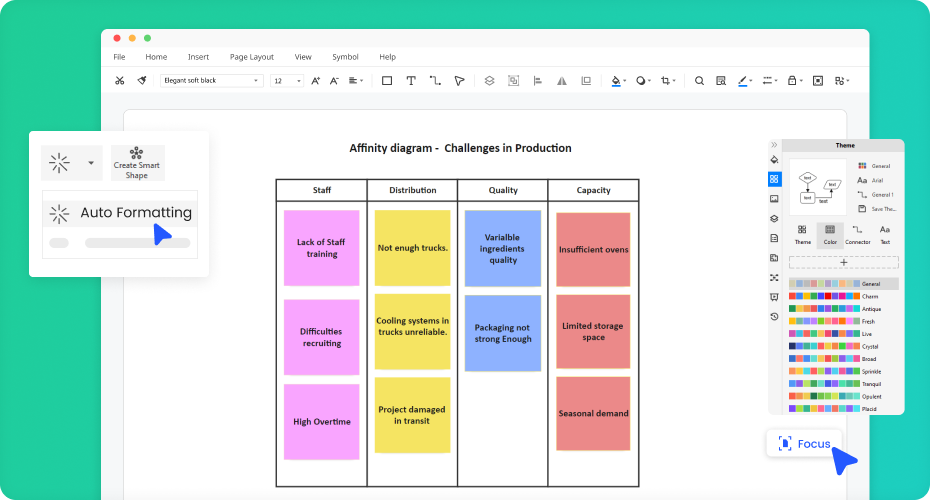The image size is (930, 500).
Task: Open the Symbol menu
Action: [x=345, y=57]
